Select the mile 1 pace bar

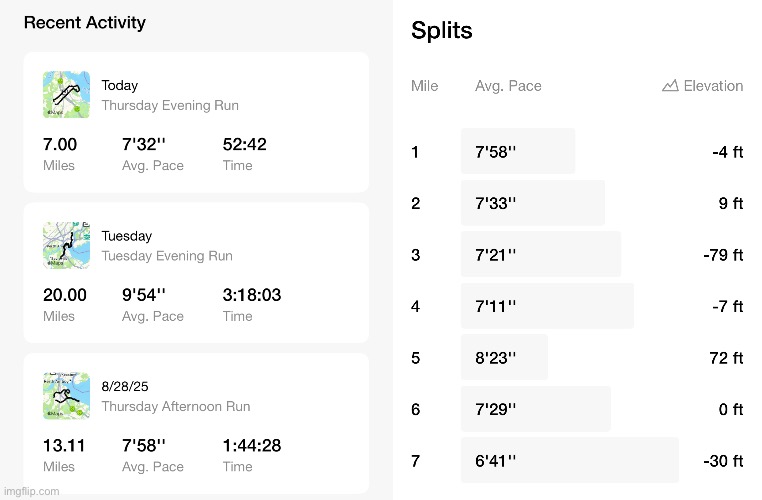coord(517,152)
